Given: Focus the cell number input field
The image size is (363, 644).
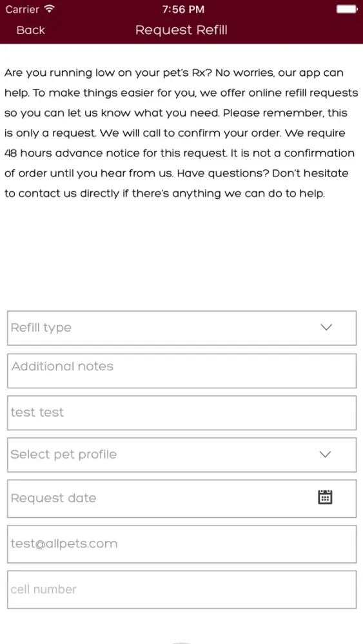Looking at the screenshot, I should tap(182, 589).
